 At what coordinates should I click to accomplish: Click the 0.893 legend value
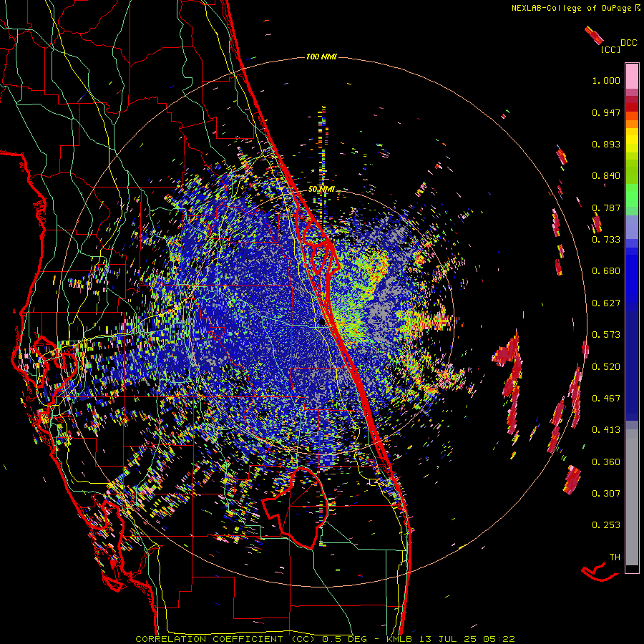pyautogui.click(x=606, y=144)
